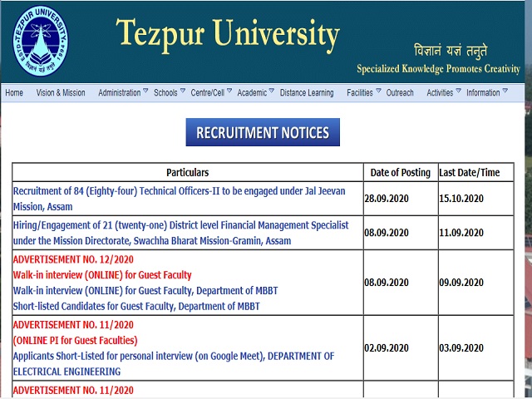Click ADVERTISEMENT NO. 12/2020 heading
The image size is (532, 399).
tap(73, 259)
